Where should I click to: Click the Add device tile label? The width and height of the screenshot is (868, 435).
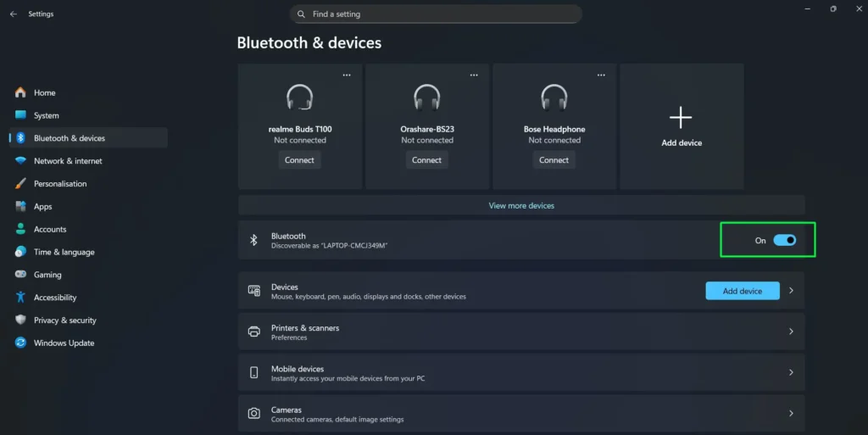pyautogui.click(x=682, y=142)
